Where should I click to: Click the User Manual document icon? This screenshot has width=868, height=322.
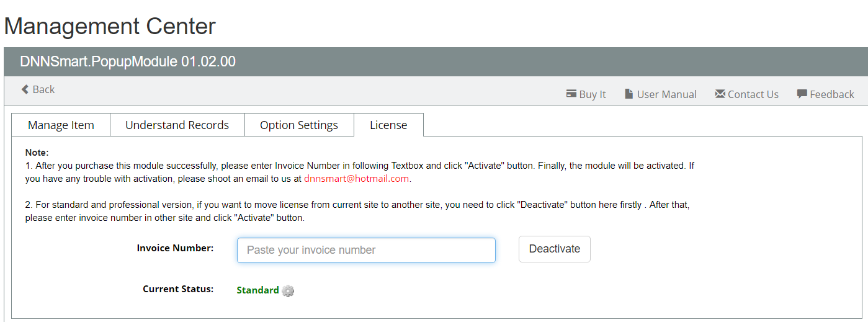[x=629, y=94]
